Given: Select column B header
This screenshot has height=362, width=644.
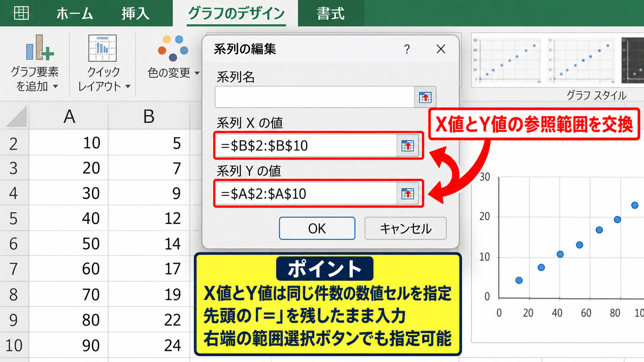Looking at the screenshot, I should tap(149, 116).
